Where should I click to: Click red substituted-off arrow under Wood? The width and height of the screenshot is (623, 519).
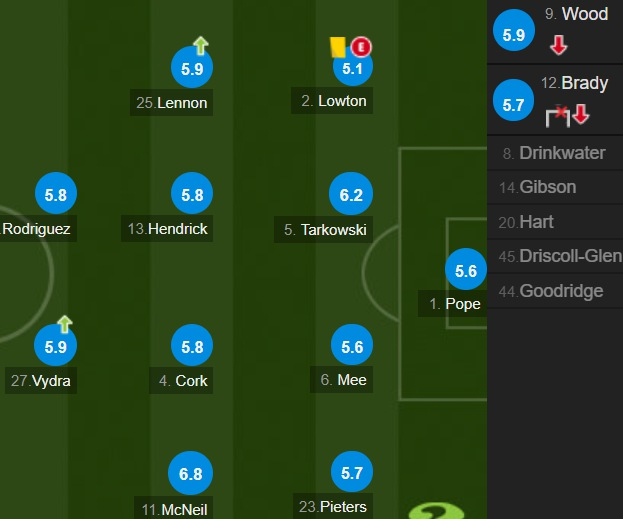[559, 45]
